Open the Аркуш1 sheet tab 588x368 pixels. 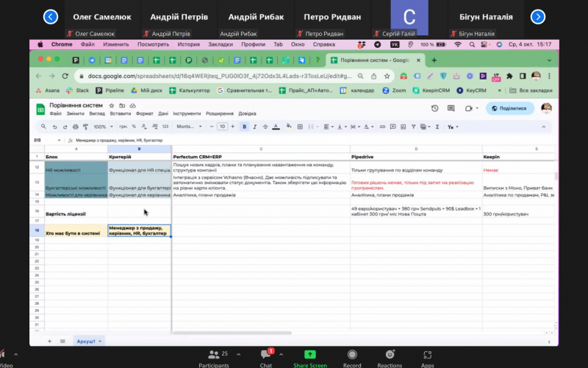pyautogui.click(x=88, y=342)
